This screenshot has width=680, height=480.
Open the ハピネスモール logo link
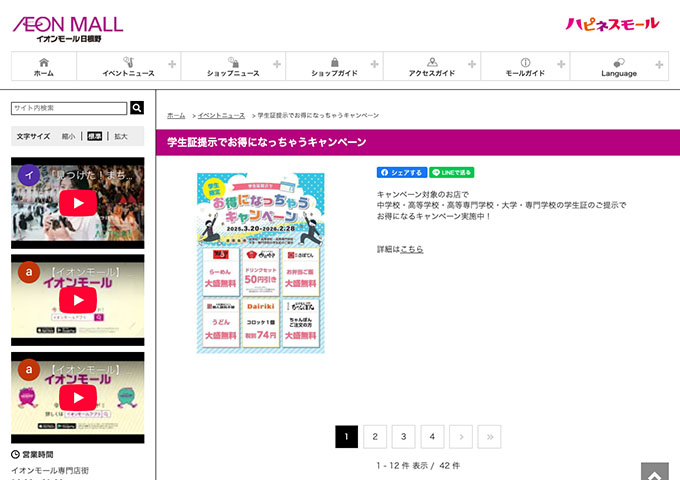(x=612, y=24)
